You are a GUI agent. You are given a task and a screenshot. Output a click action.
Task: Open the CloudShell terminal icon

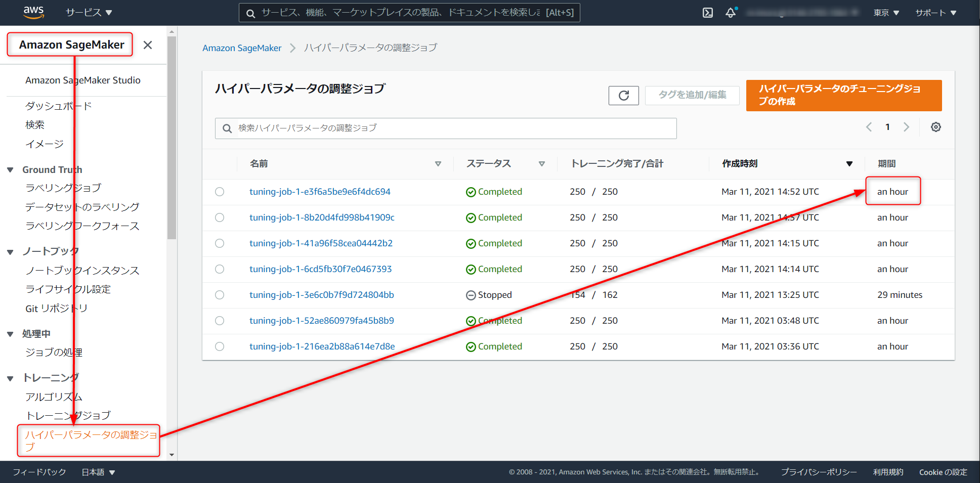pyautogui.click(x=708, y=13)
